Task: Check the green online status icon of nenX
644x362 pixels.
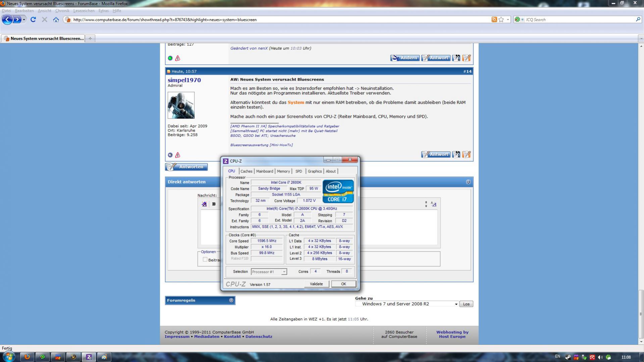Action: pyautogui.click(x=170, y=58)
